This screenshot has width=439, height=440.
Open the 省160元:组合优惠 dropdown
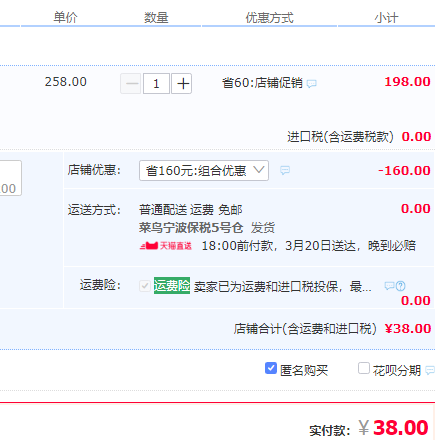[204, 171]
